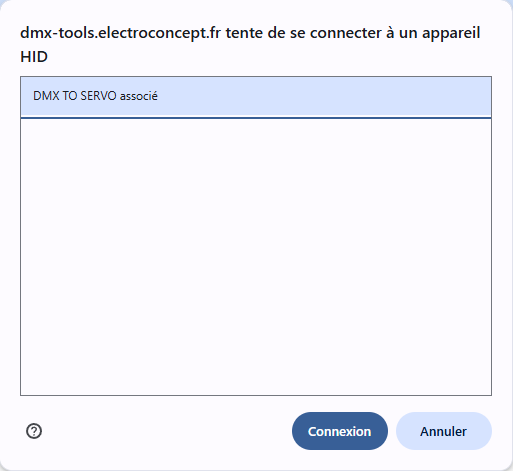Click the word "associé" in the list row
513x471 pixels.
point(139,96)
